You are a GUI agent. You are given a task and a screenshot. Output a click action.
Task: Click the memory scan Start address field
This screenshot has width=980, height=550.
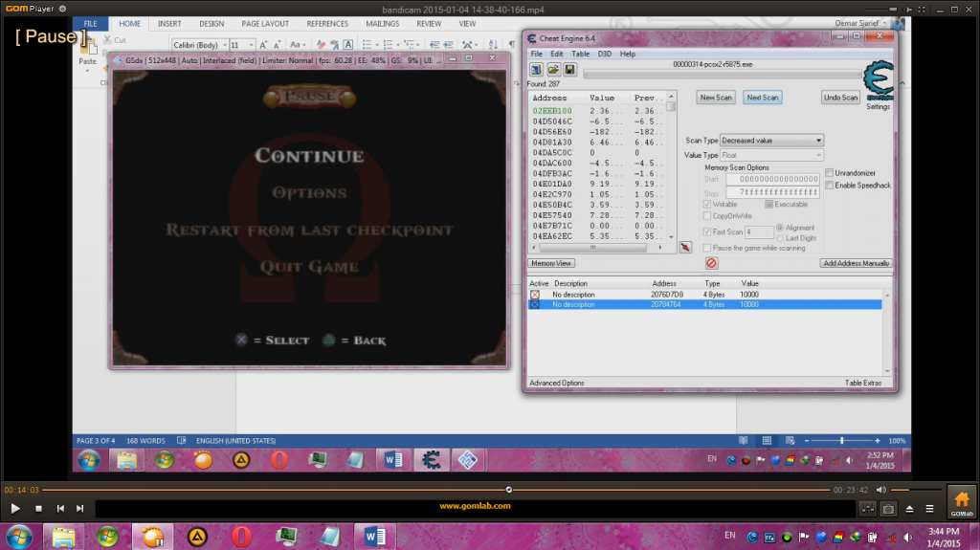coord(772,180)
